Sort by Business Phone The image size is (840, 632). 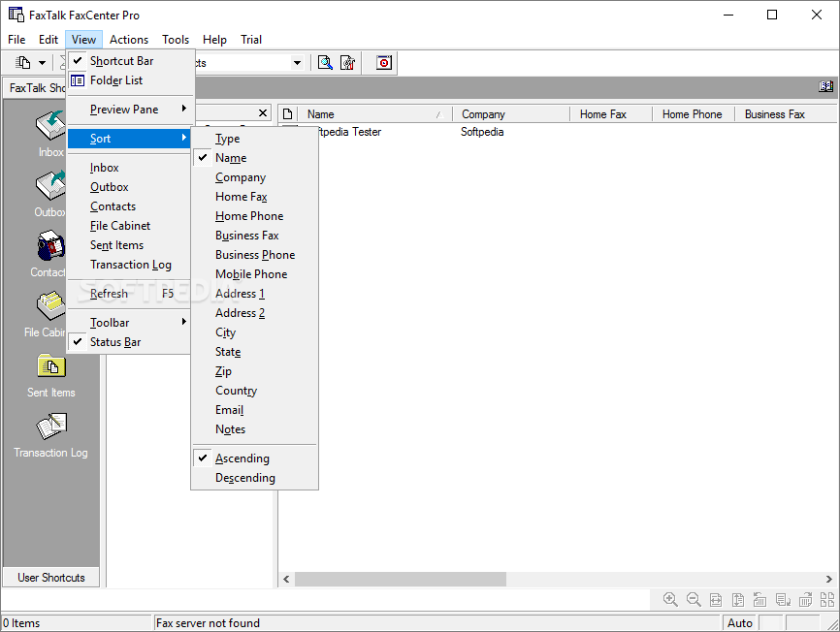(254, 255)
